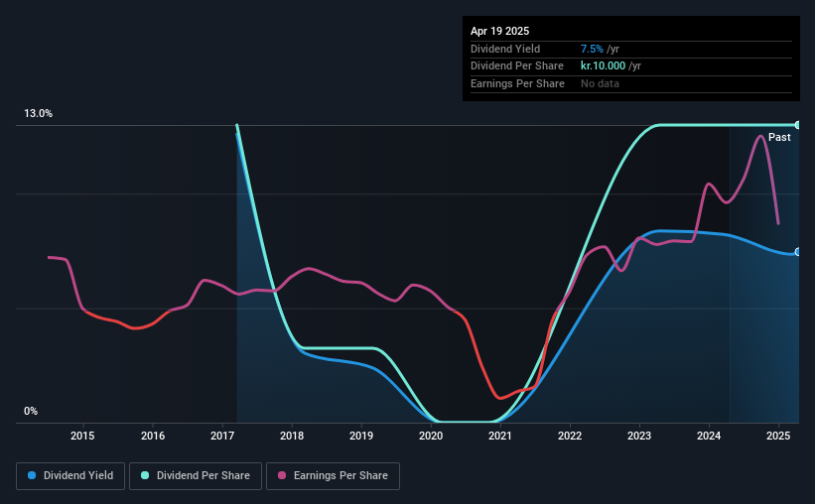
Task: Click the 2020 x-axis label
Action: pos(431,436)
